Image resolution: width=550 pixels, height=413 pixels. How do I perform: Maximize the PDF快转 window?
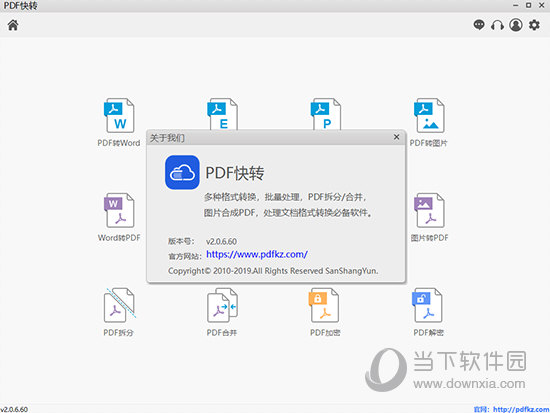[528, 5]
